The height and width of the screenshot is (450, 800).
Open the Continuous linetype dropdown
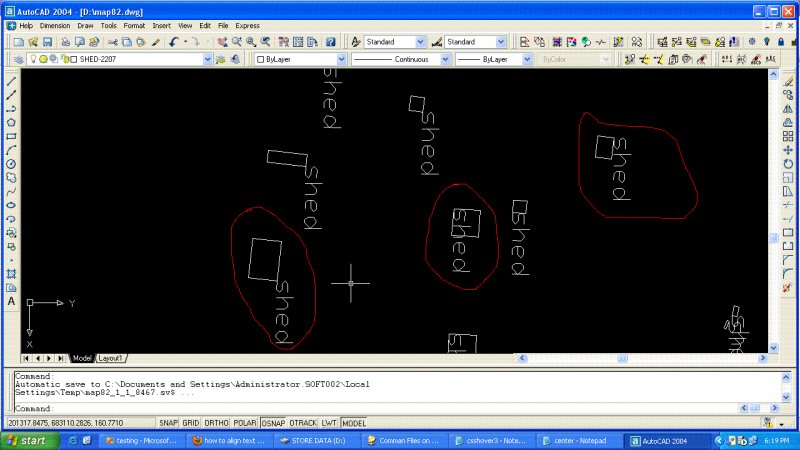click(x=445, y=59)
